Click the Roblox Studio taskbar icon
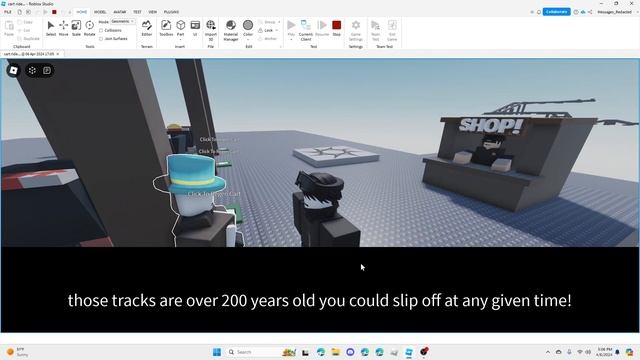 tap(409, 352)
